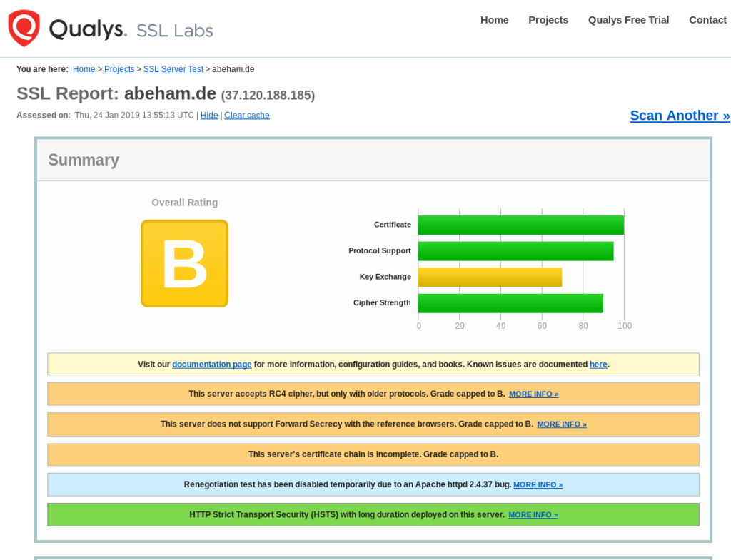Screen dimensions: 731x560
Task: Click the Hide link under assessment date
Action: coord(209,115)
